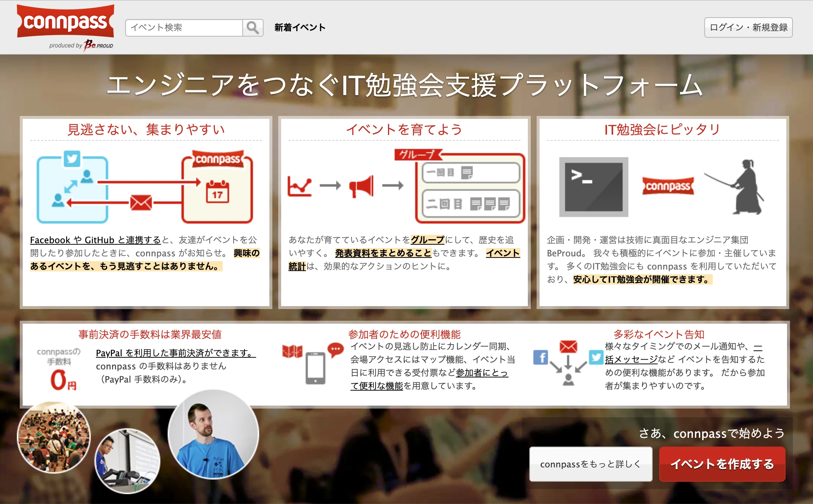Click the 0円 fee icon
Viewport: 813px width, 504px height.
pyautogui.click(x=63, y=380)
